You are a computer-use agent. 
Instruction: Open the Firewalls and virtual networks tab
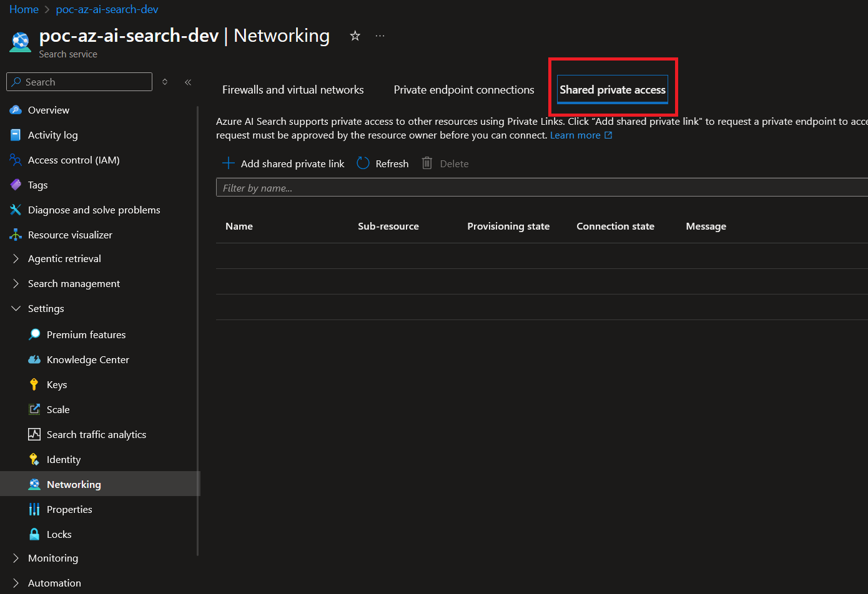pyautogui.click(x=293, y=90)
